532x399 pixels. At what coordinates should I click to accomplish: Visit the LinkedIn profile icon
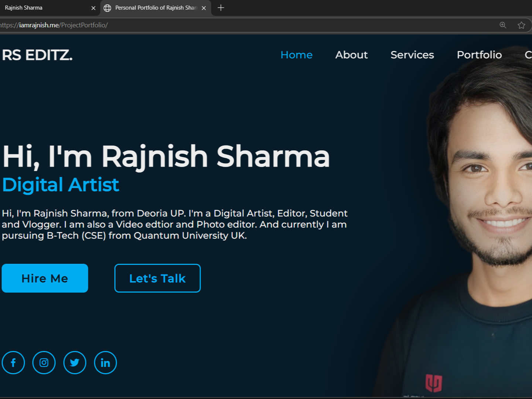tap(105, 362)
